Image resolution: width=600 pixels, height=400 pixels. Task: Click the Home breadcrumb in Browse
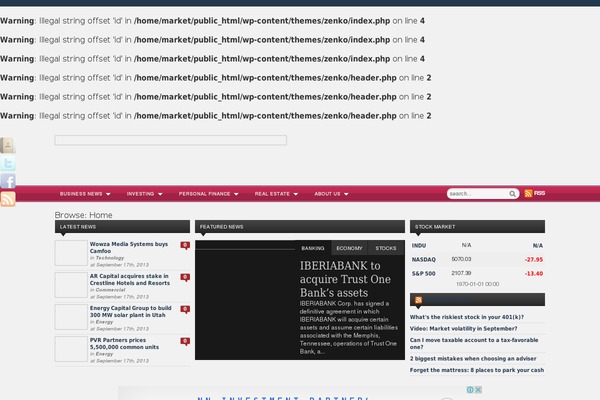[x=101, y=215]
